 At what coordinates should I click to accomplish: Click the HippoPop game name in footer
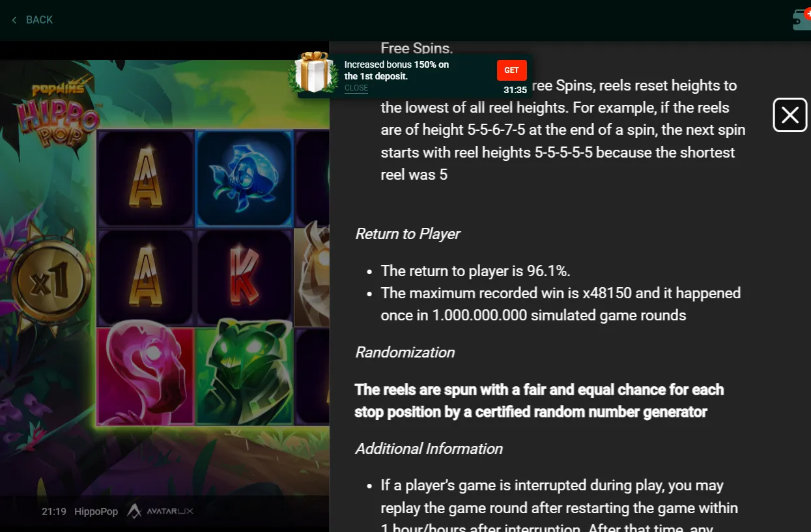pyautogui.click(x=96, y=512)
